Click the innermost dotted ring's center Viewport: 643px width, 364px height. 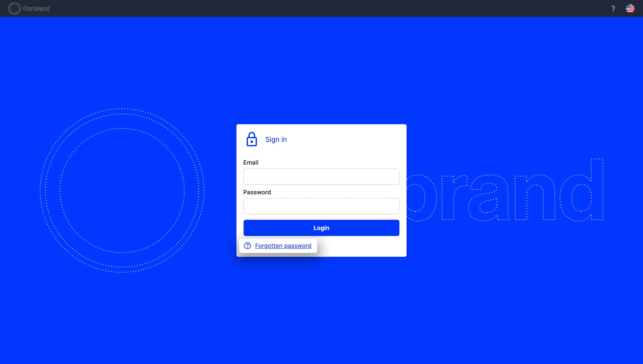122,190
